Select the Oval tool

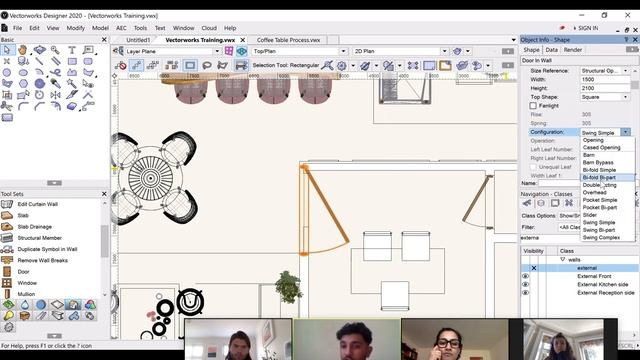[23, 73]
